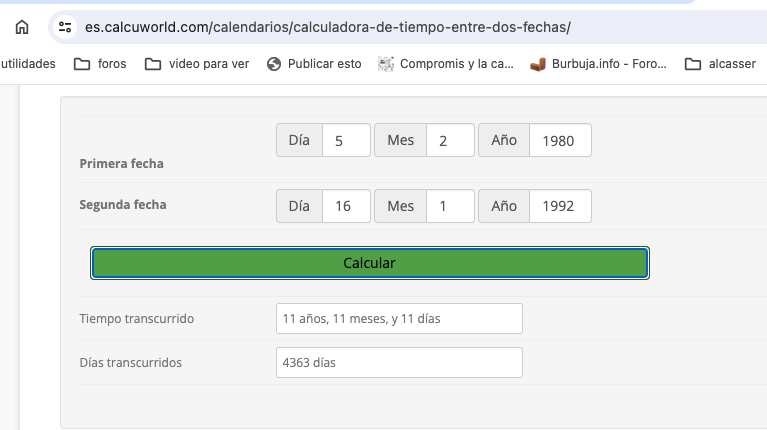Focus the first date Mes field

pos(450,141)
